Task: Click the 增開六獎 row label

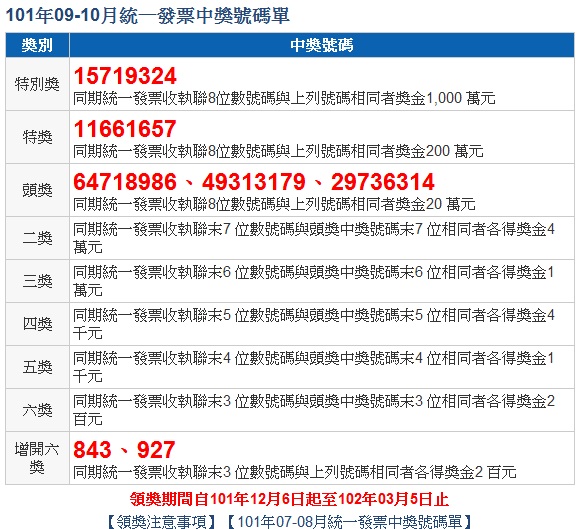Action: point(37,458)
